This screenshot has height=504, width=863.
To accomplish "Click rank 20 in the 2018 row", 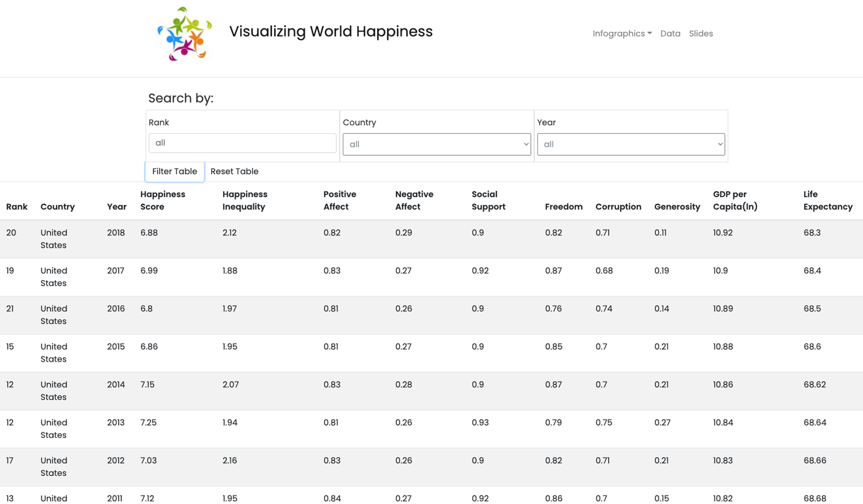I will coord(11,233).
